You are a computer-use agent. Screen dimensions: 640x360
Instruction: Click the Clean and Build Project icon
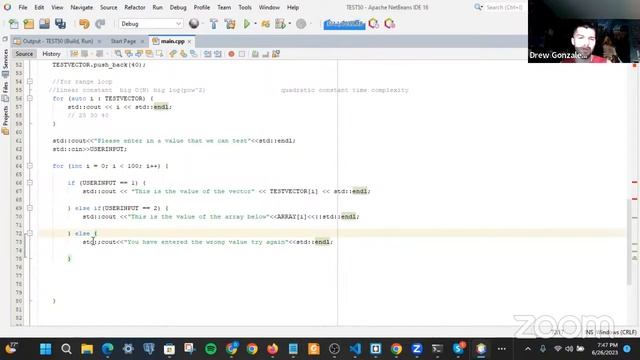pyautogui.click(x=230, y=24)
